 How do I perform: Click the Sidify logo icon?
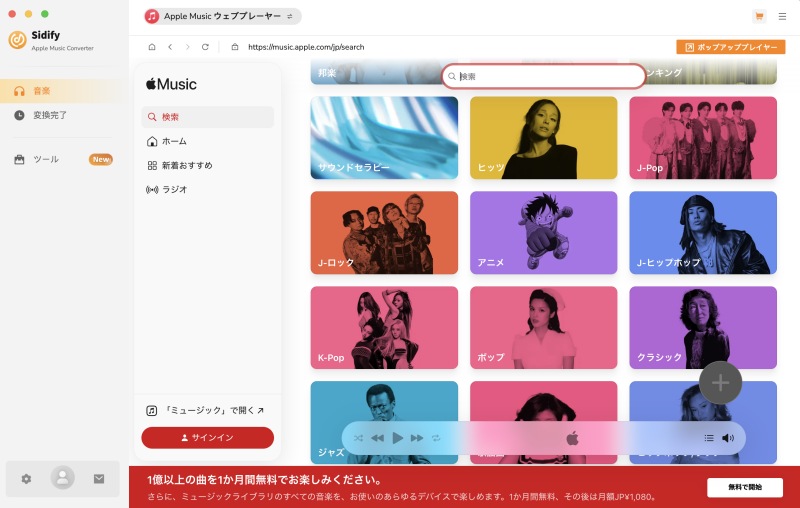coord(17,40)
